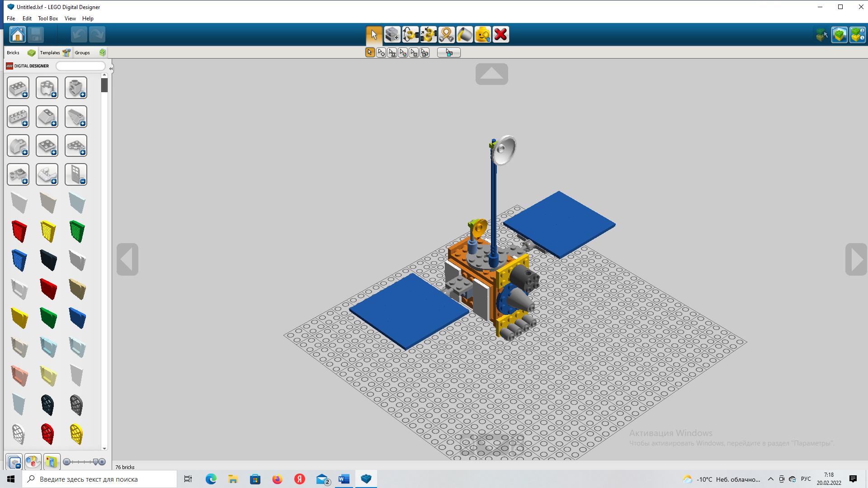
Task: Select the Flex hose tool
Action: coord(446,35)
